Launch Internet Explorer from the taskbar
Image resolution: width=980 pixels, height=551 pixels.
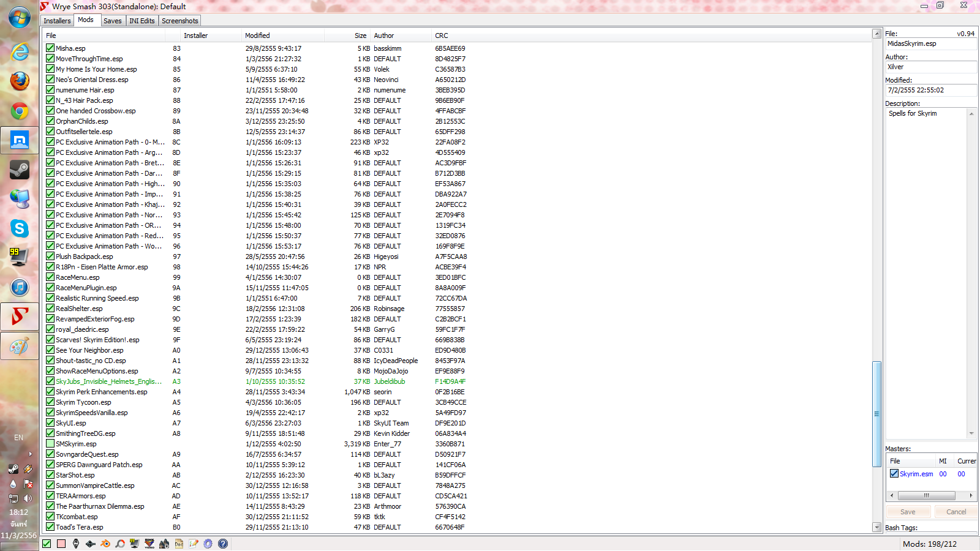point(19,51)
